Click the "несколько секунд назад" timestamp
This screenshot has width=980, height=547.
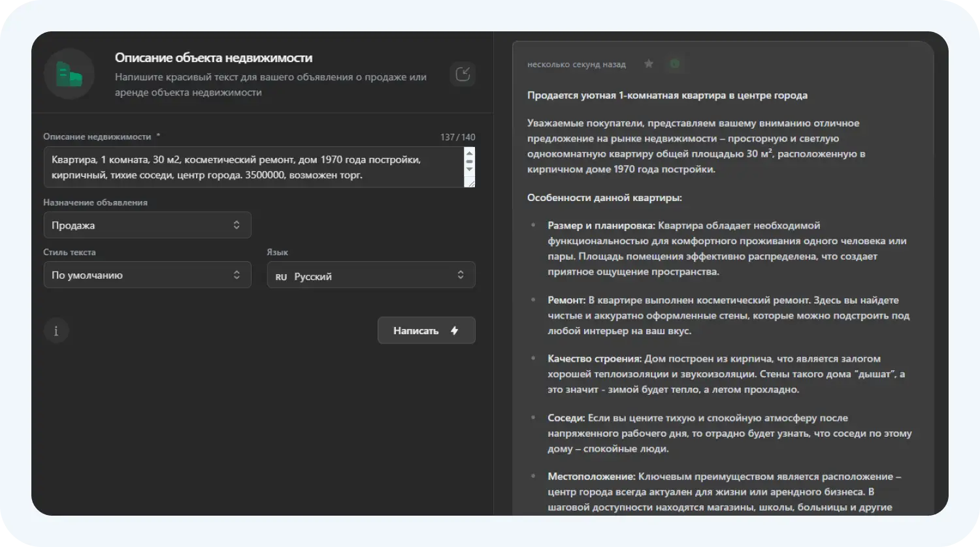point(576,64)
